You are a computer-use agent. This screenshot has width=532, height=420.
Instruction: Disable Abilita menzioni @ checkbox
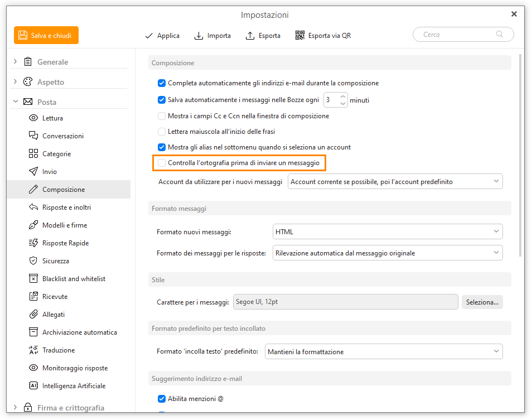pyautogui.click(x=162, y=399)
